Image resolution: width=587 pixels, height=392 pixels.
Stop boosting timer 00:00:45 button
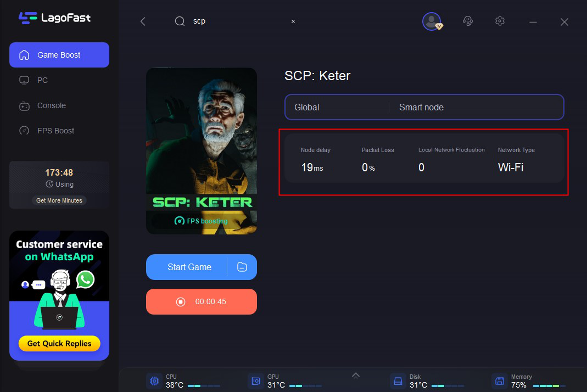[x=202, y=302]
